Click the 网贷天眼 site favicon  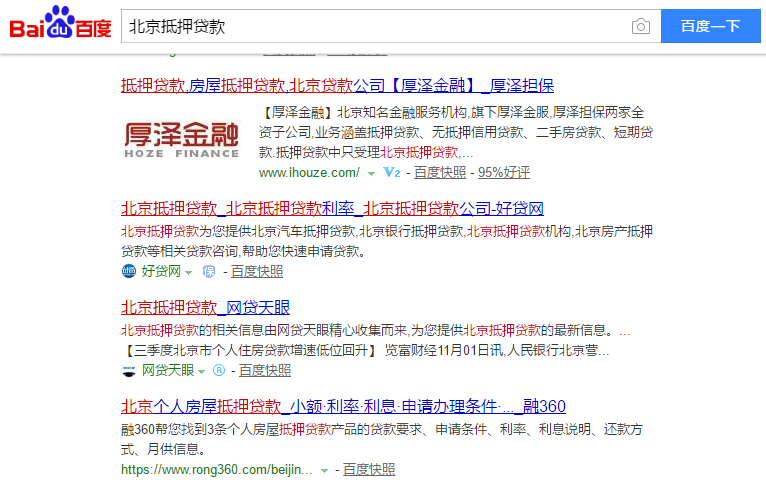[128, 371]
